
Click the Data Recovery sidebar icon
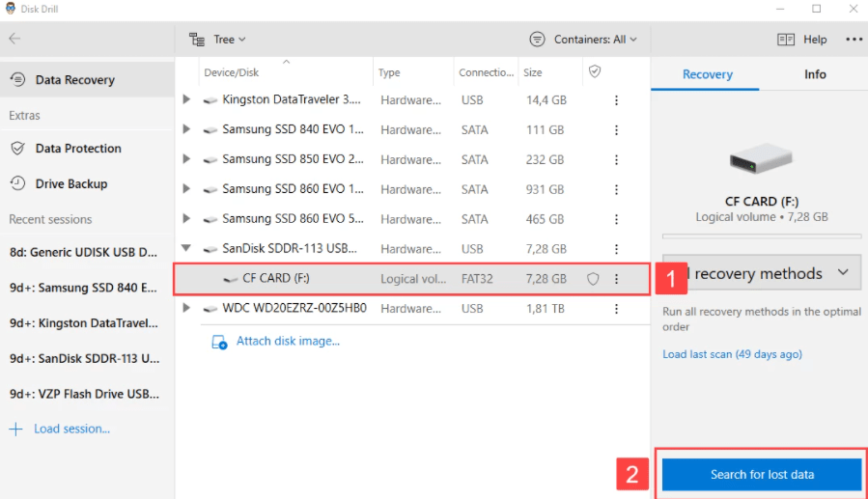pos(17,80)
